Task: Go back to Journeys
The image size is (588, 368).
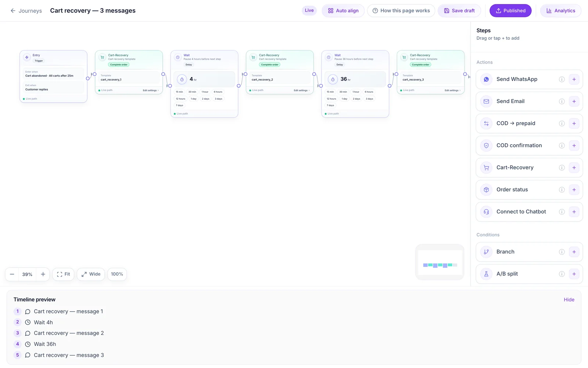Action: tap(26, 11)
